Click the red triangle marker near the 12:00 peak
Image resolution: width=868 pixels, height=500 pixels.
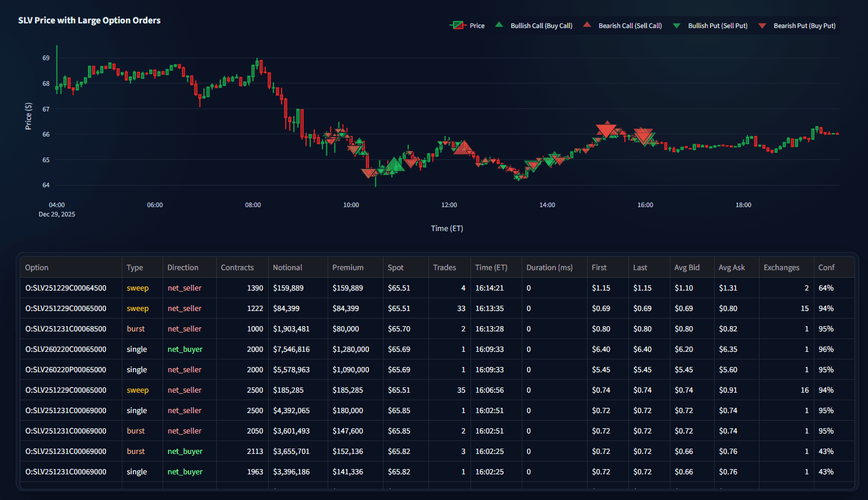pos(463,147)
